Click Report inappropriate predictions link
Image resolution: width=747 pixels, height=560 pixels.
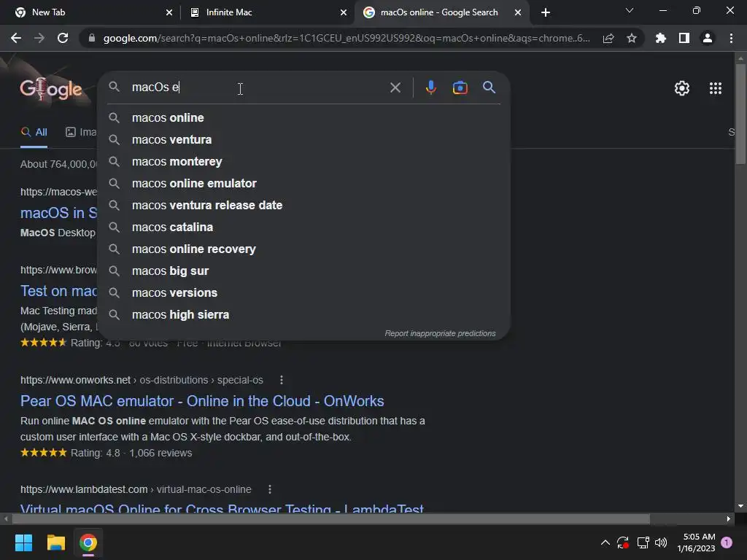(440, 333)
